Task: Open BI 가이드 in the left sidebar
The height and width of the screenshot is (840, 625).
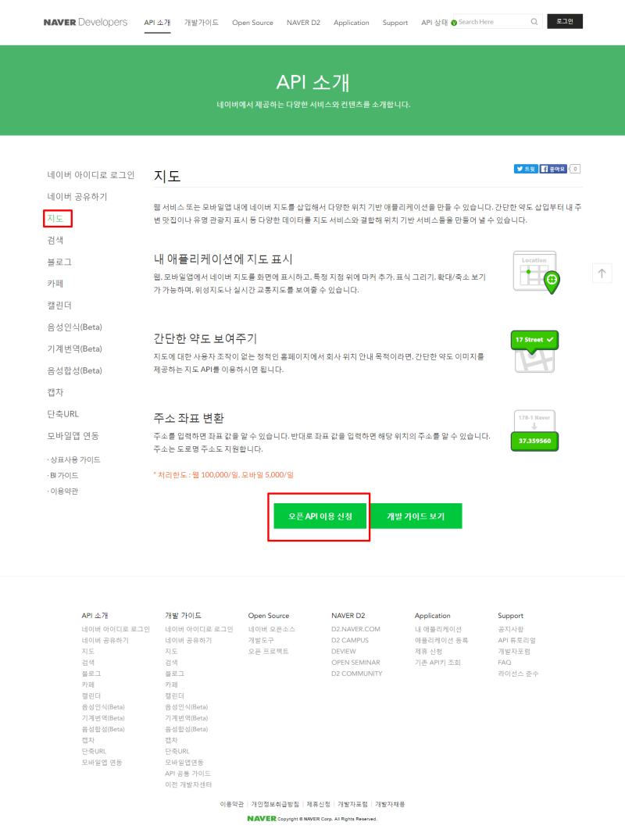Action: 62,475
